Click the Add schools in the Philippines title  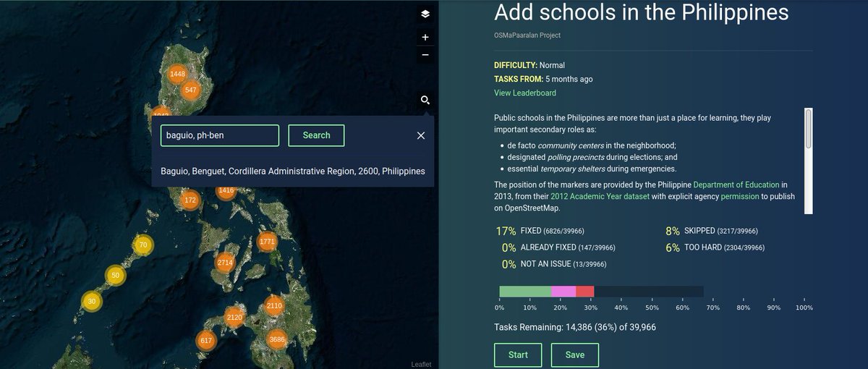point(642,12)
